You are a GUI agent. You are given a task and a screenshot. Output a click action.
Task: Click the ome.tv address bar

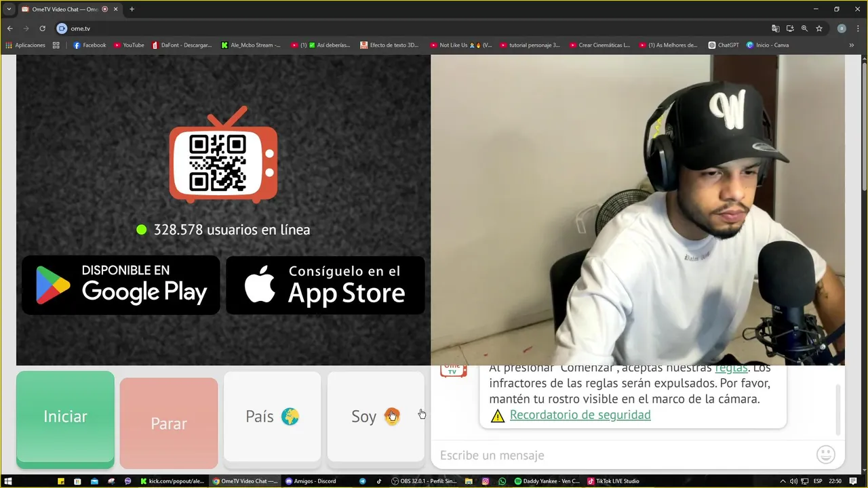407,28
